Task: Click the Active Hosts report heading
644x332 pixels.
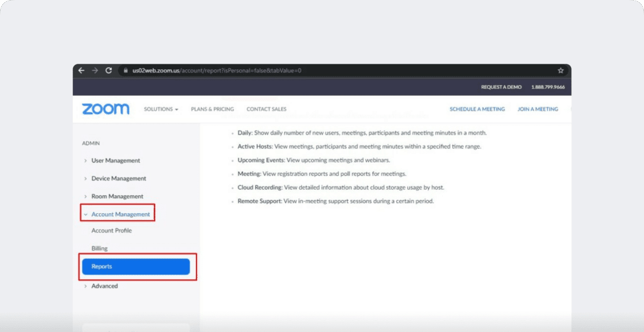Action: click(x=255, y=147)
